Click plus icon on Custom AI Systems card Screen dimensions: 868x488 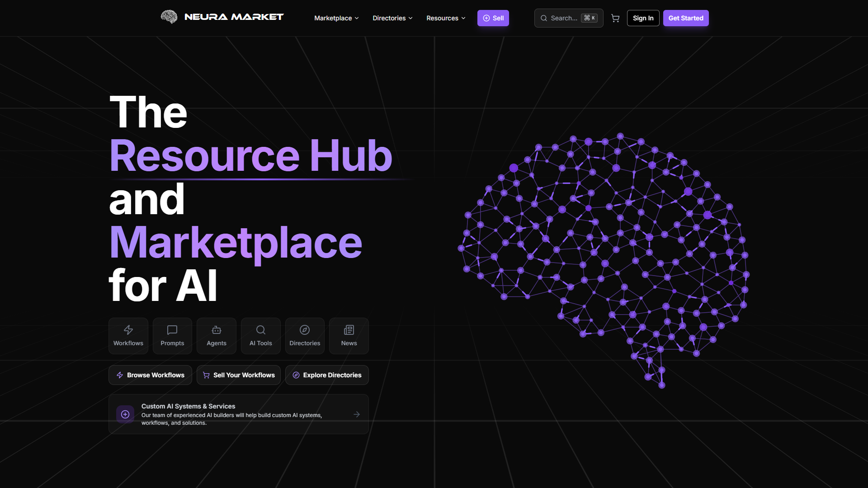click(x=125, y=414)
